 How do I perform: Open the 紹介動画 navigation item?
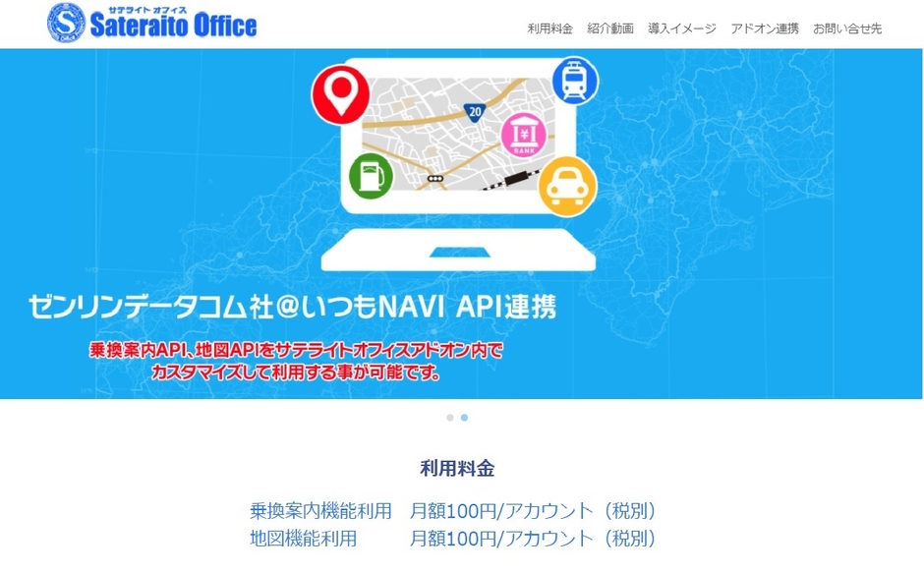click(610, 29)
